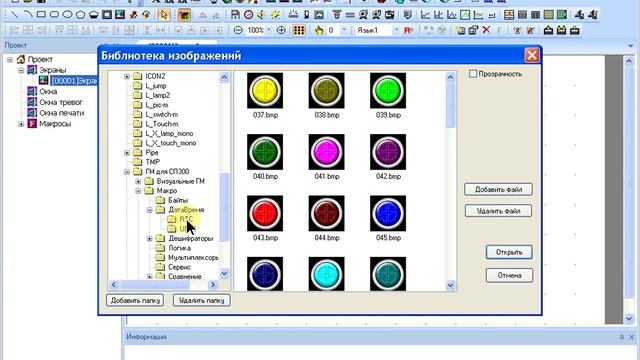Screen dimensions: 640x360
Task: Collapse the Макро folder node
Action: click(138, 191)
